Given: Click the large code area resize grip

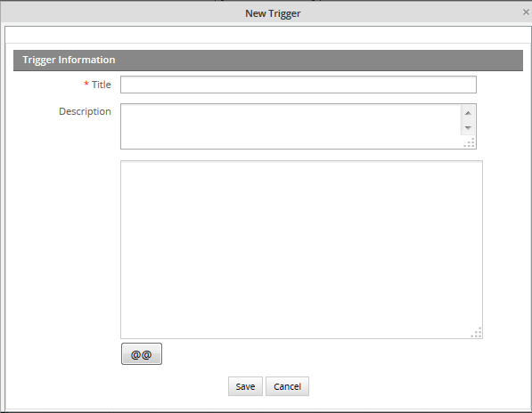Looking at the screenshot, I should tap(477, 332).
